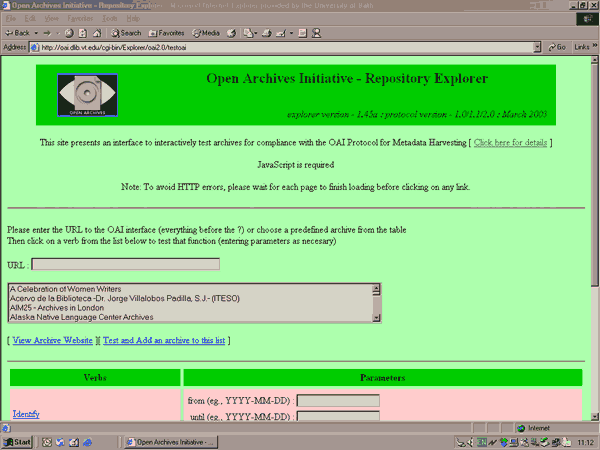Open the Favorites pane from toolbar
This screenshot has height=450, width=600.
[x=166, y=33]
